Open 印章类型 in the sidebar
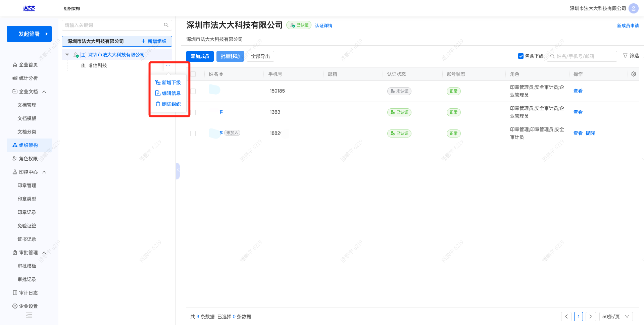The width and height of the screenshot is (644, 325). pos(27,199)
